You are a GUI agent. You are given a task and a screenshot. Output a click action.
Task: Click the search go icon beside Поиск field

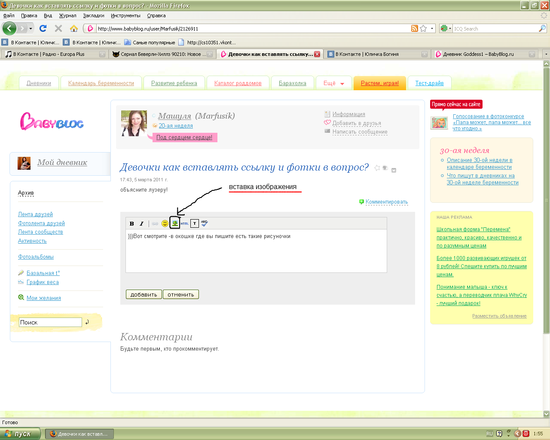tap(87, 322)
